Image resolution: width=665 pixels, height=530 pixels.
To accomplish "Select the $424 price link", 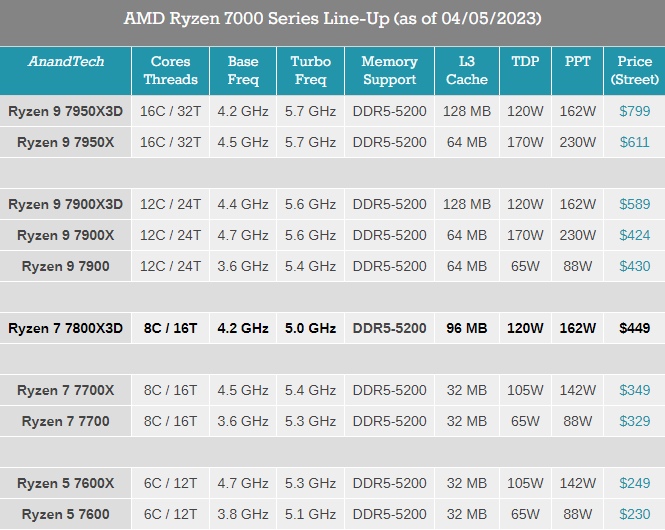I will pos(634,236).
